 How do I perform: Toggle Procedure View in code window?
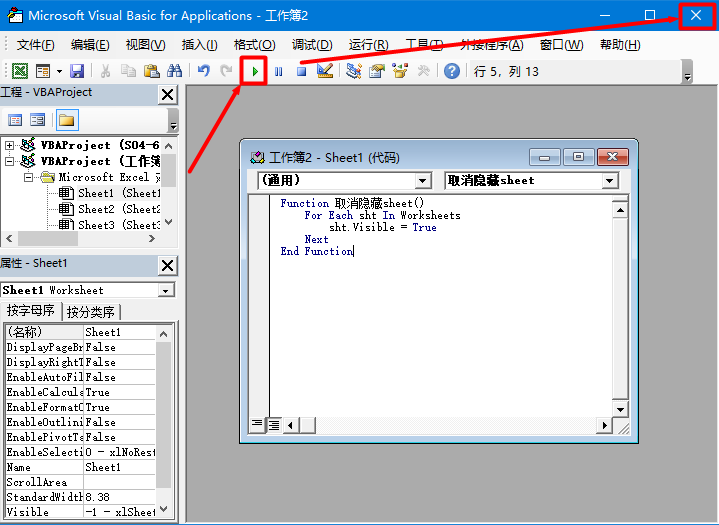tap(257, 424)
